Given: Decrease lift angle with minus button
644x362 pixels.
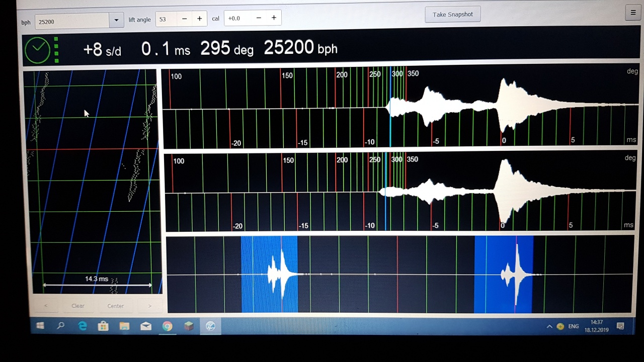Looking at the screenshot, I should point(184,19).
